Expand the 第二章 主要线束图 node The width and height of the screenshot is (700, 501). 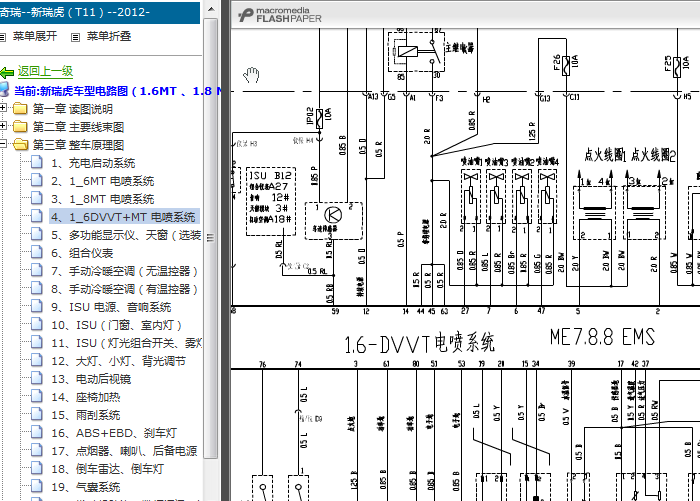(3, 125)
